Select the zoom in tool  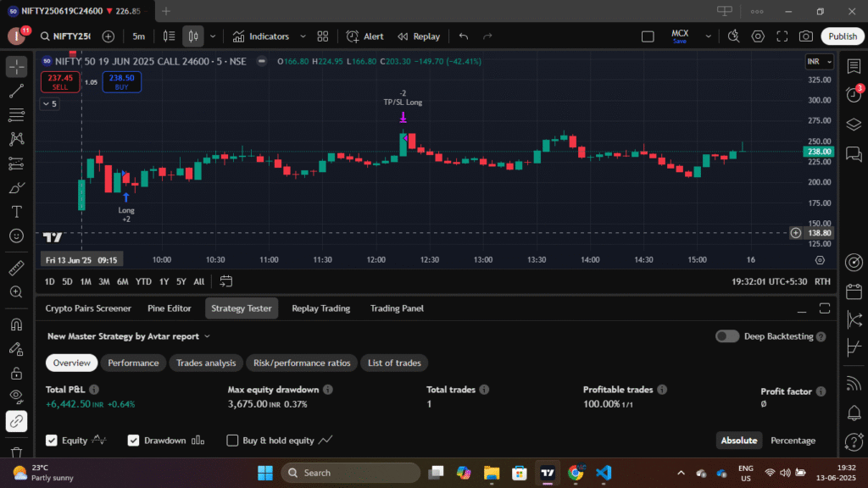tap(17, 292)
